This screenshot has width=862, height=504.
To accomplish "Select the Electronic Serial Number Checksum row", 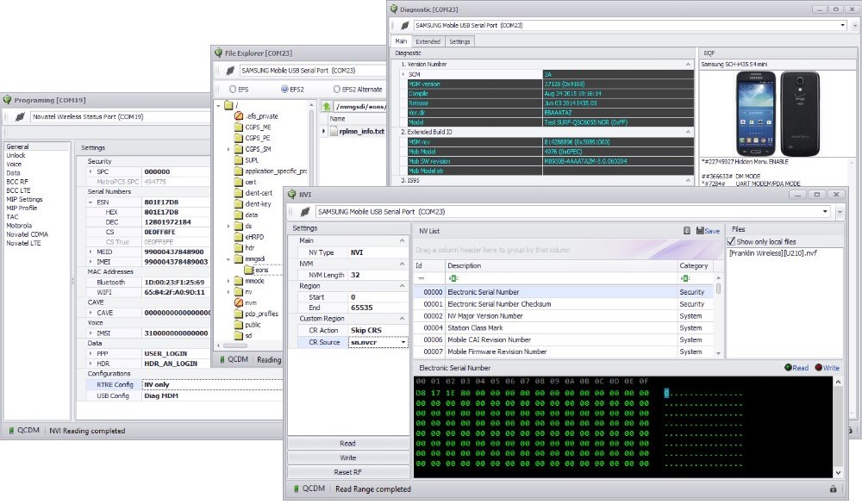I will (563, 304).
